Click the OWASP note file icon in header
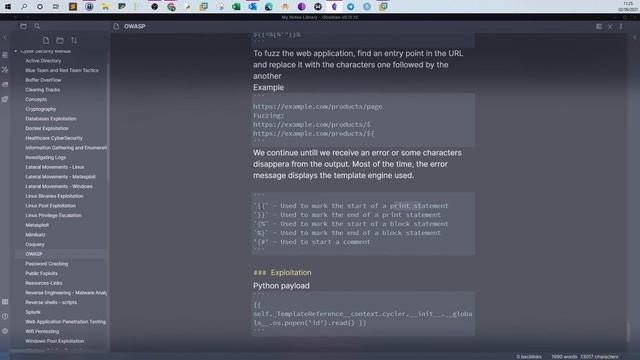The width and height of the screenshot is (640, 360). point(116,26)
